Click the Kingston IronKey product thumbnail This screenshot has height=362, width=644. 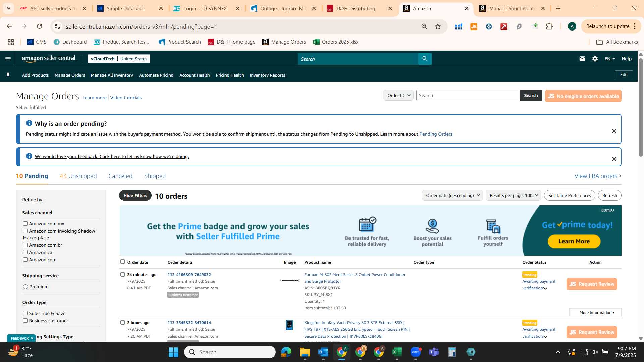click(x=289, y=325)
